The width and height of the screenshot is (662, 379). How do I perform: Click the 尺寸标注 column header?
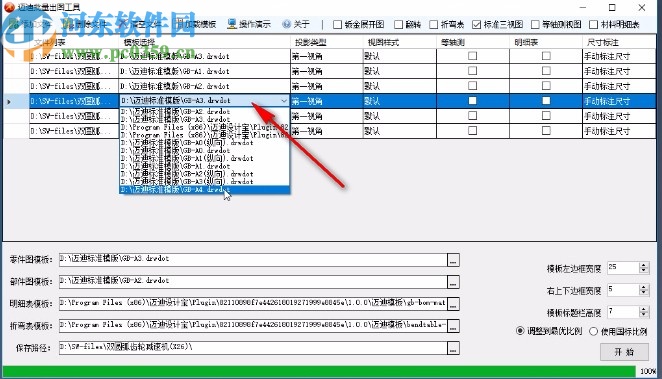619,42
